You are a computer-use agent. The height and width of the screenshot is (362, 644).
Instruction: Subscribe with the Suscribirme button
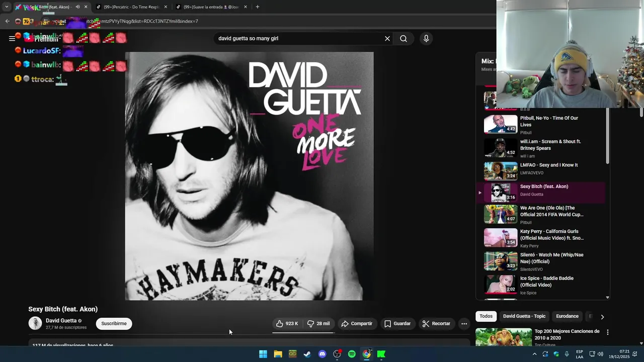tap(114, 324)
